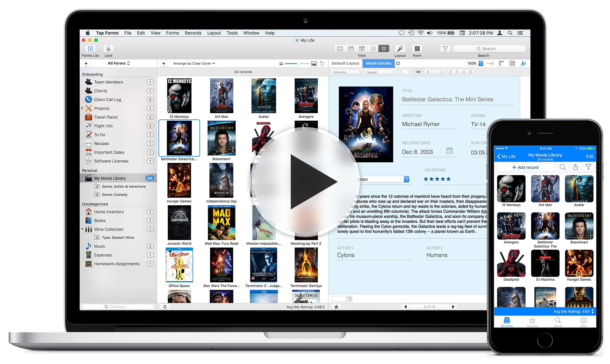The height and width of the screenshot is (364, 610).
Task: Click the star icon in the bottom status bar
Action: 336,307
